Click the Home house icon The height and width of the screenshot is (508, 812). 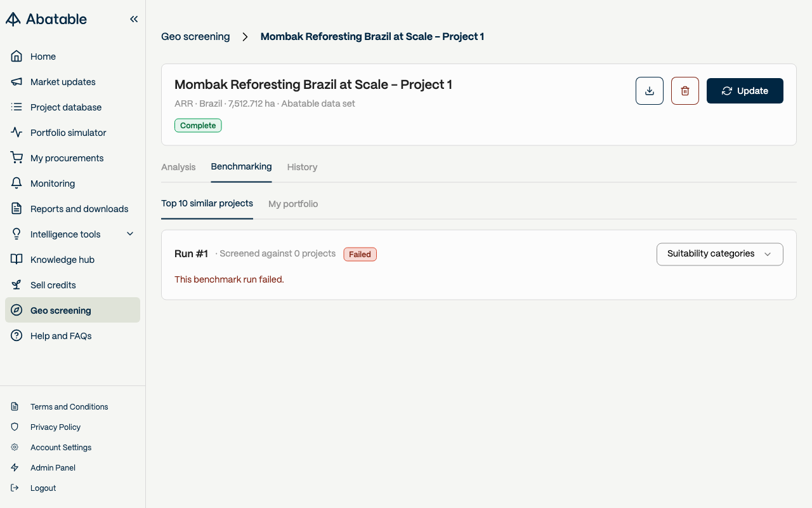pos(17,57)
